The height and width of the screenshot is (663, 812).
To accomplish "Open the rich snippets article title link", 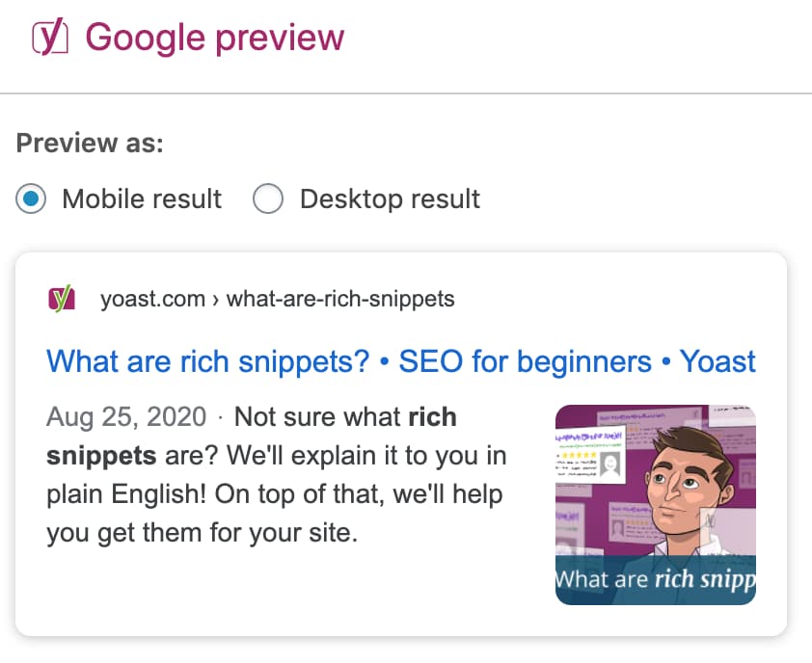I will point(400,360).
